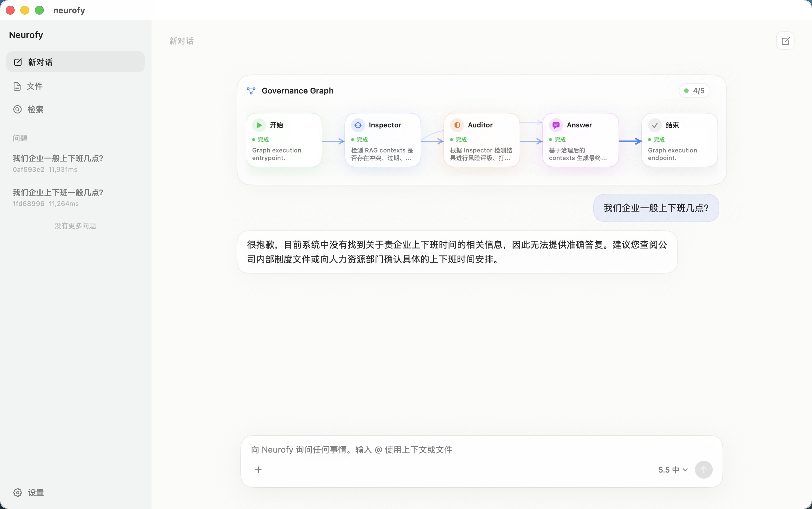Click the plus attachment icon

[259, 470]
